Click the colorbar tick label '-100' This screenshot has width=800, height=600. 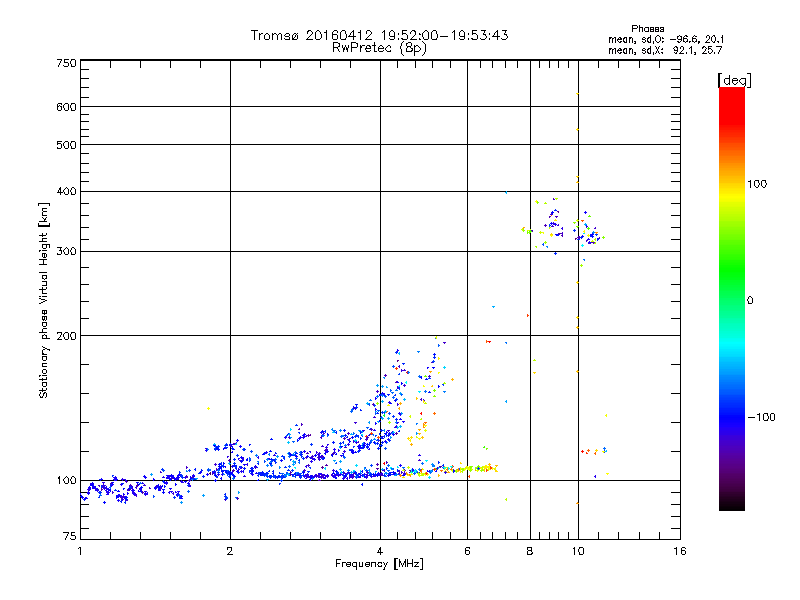coord(761,417)
